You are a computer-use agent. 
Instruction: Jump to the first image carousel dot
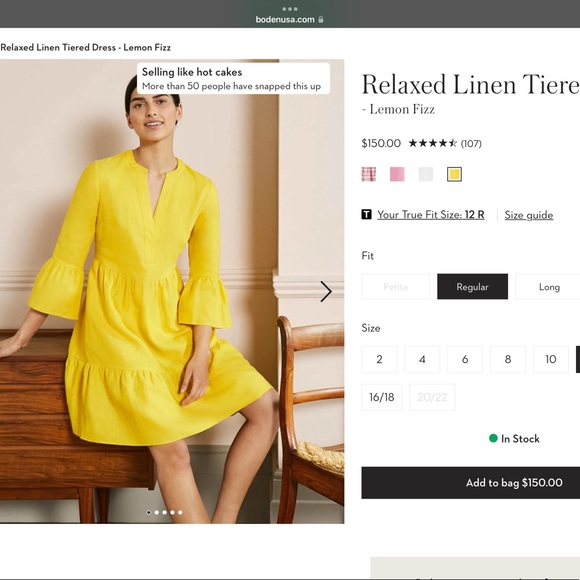tap(149, 512)
